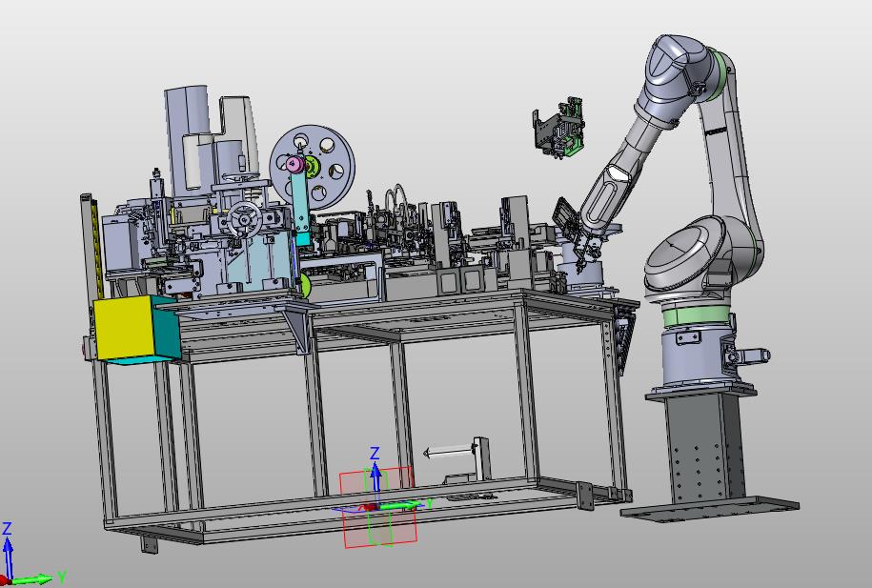Pick the pink hub on the reel
This screenshot has width=872, height=588.
(294, 164)
